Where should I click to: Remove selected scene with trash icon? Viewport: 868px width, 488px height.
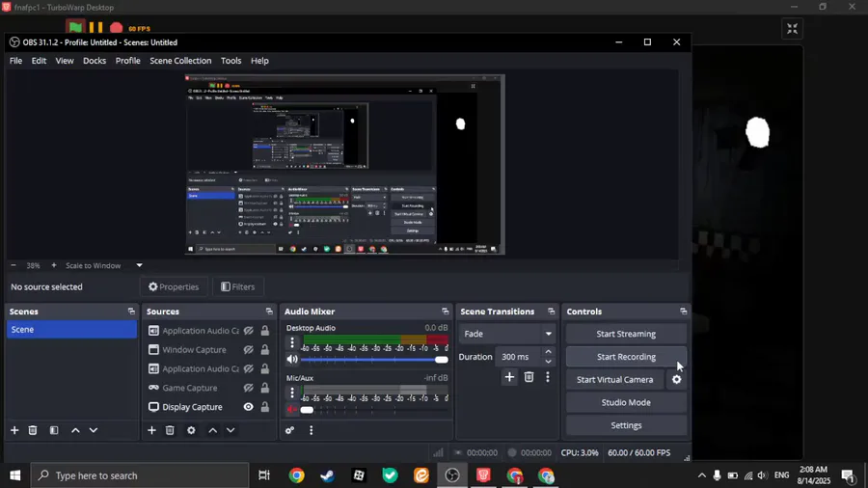click(x=33, y=430)
